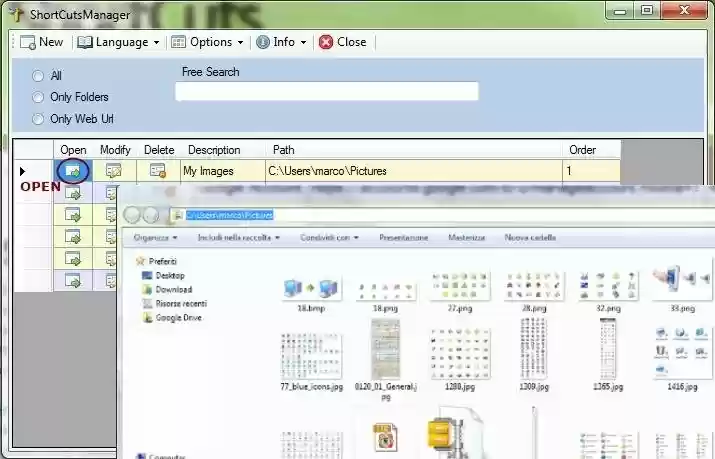
Task: Select the 32.png thumbnail
Action: click(608, 286)
